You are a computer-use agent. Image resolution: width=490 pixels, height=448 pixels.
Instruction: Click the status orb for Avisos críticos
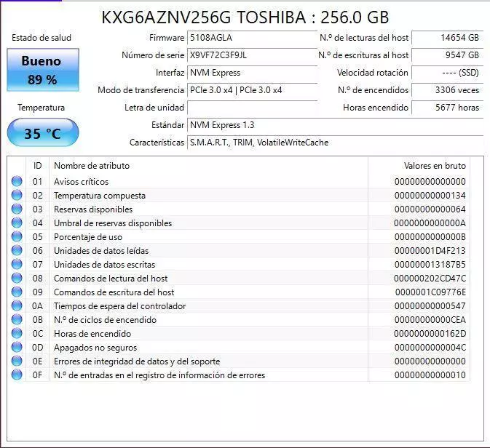click(17, 181)
